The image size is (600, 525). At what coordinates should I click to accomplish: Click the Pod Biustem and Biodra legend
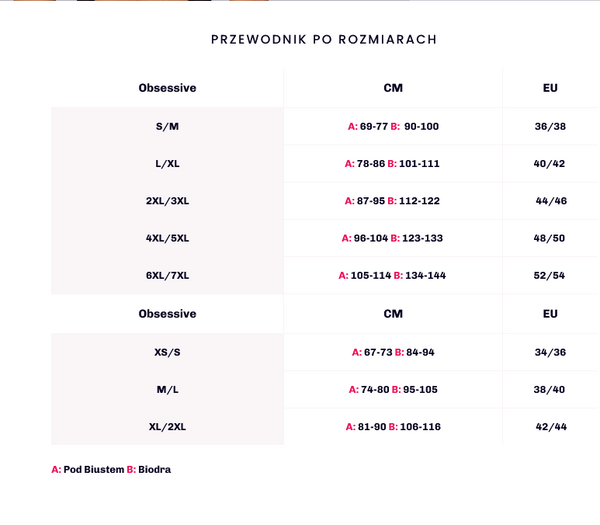tap(111, 469)
